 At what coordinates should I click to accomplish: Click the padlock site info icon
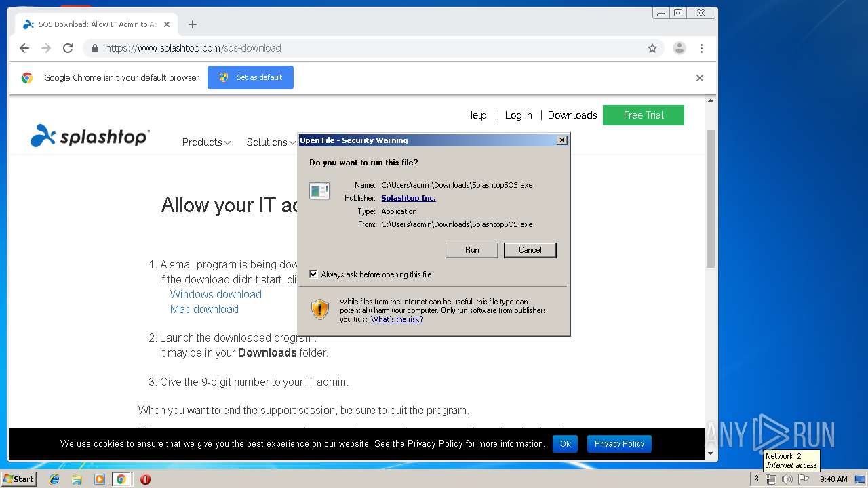94,48
